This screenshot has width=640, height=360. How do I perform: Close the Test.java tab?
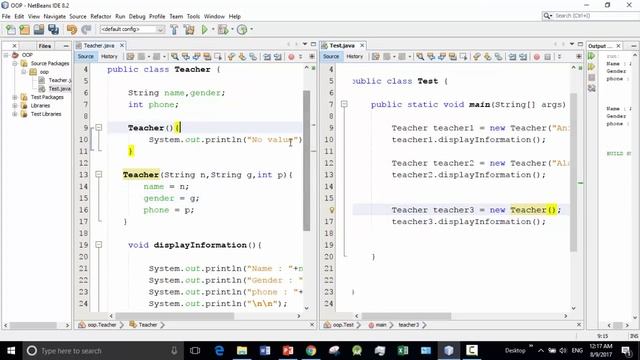(362, 45)
